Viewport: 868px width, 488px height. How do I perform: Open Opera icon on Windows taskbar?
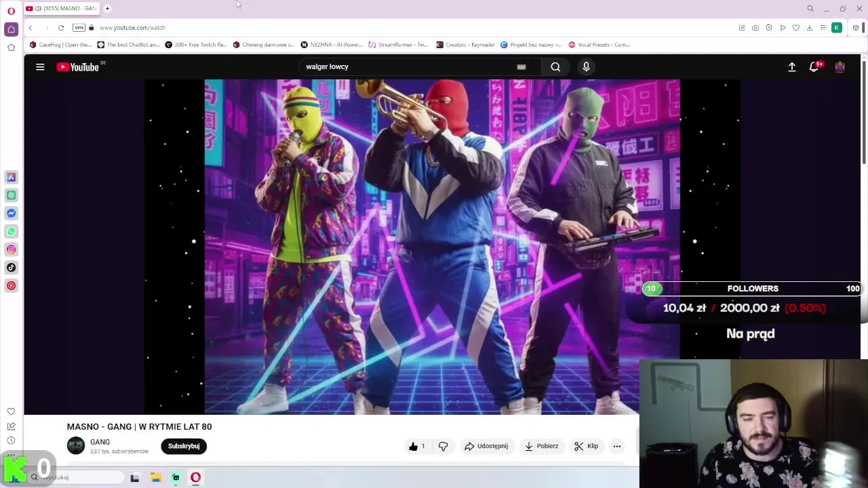195,478
